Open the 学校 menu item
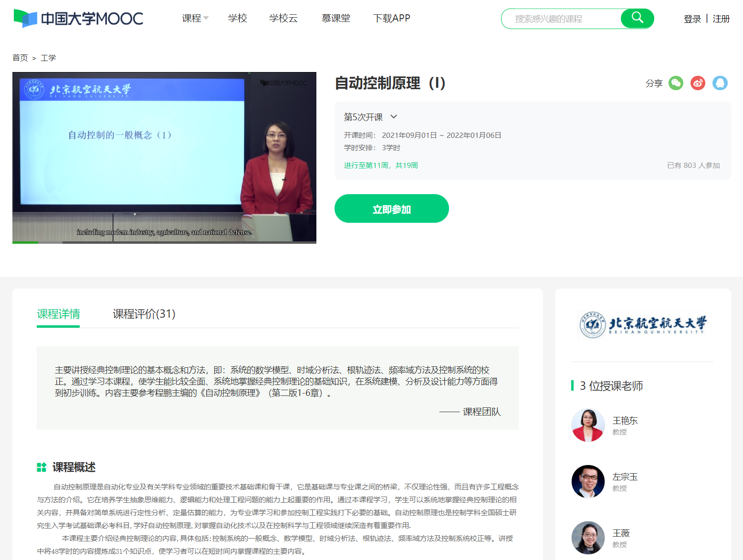 click(x=237, y=18)
